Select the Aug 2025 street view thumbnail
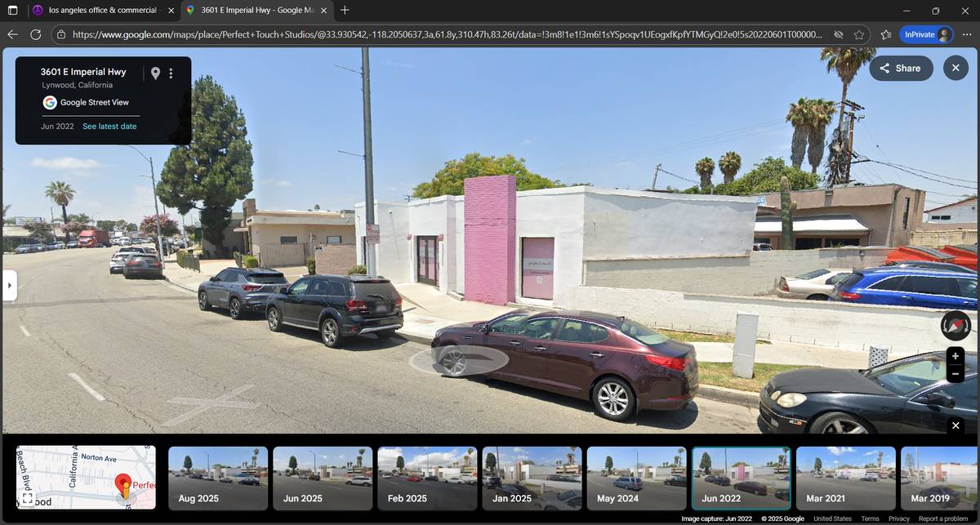 point(218,478)
